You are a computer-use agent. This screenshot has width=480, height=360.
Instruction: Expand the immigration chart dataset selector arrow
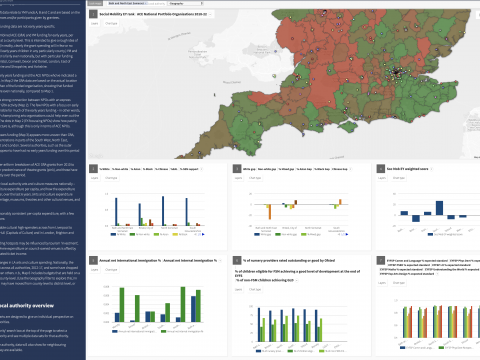click(x=220, y=261)
